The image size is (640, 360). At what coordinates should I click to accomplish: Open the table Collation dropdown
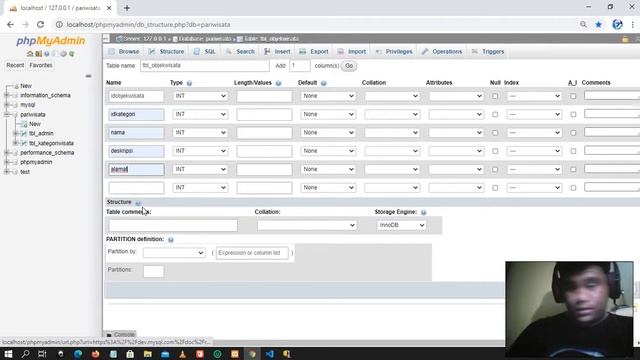(x=307, y=225)
